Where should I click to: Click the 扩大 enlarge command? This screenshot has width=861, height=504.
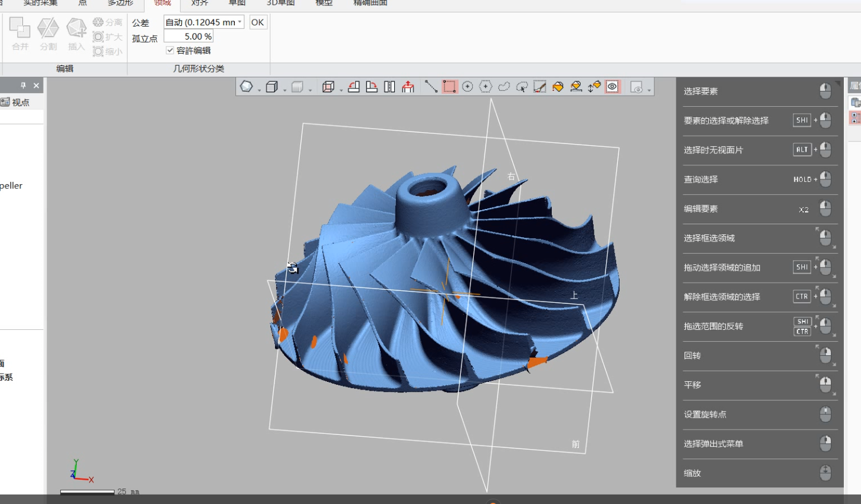[x=107, y=37]
